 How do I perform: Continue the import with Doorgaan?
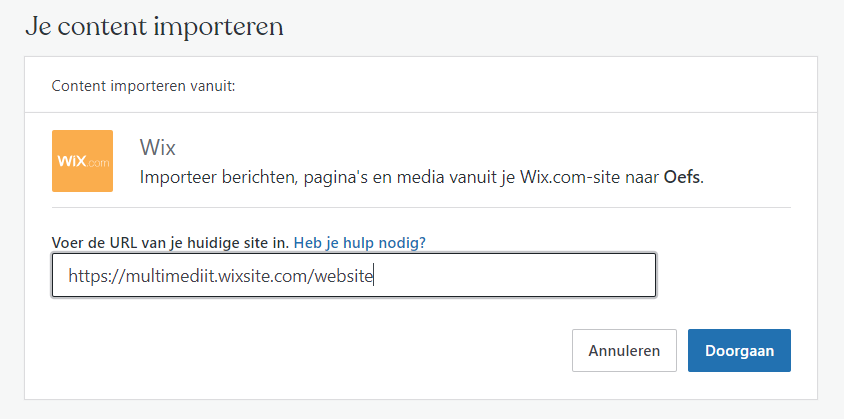click(x=739, y=351)
